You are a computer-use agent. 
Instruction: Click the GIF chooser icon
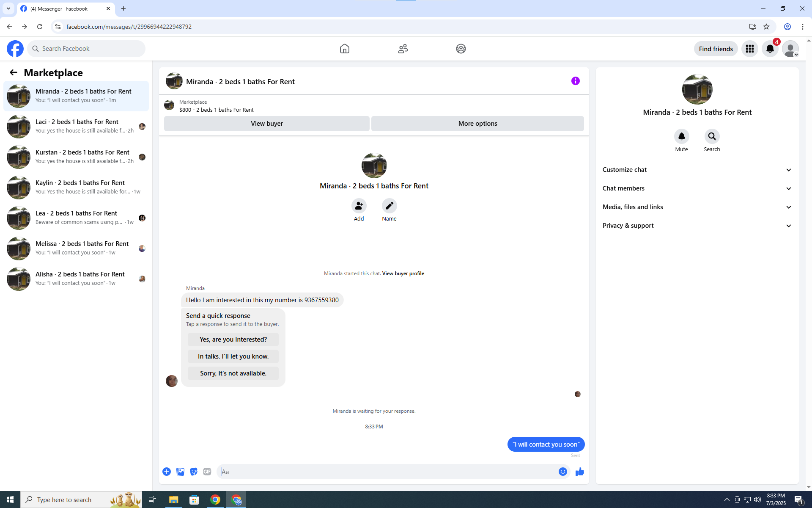[x=207, y=472]
